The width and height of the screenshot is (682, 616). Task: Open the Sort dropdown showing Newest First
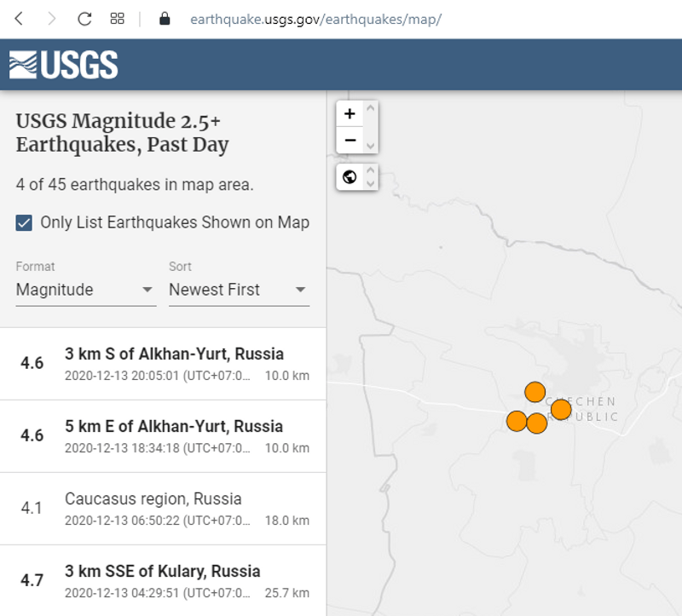[x=239, y=290]
